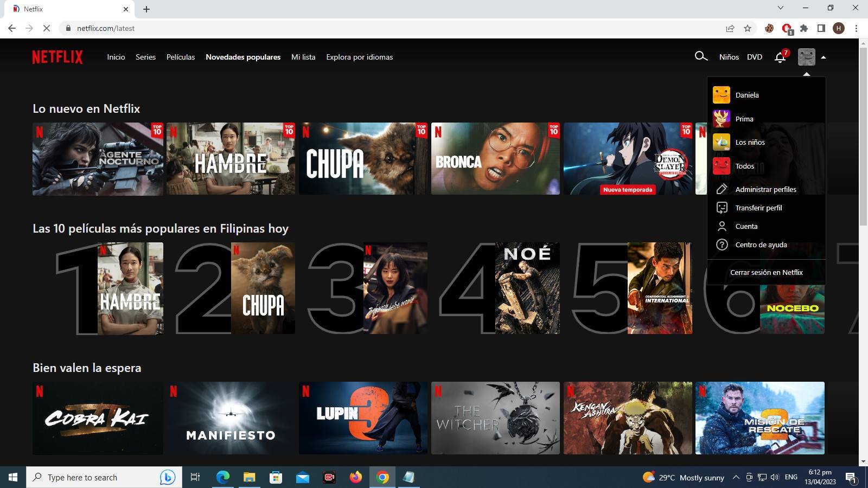This screenshot has height=488, width=868.
Task: Open the Bronca thumbnail
Action: click(x=495, y=158)
